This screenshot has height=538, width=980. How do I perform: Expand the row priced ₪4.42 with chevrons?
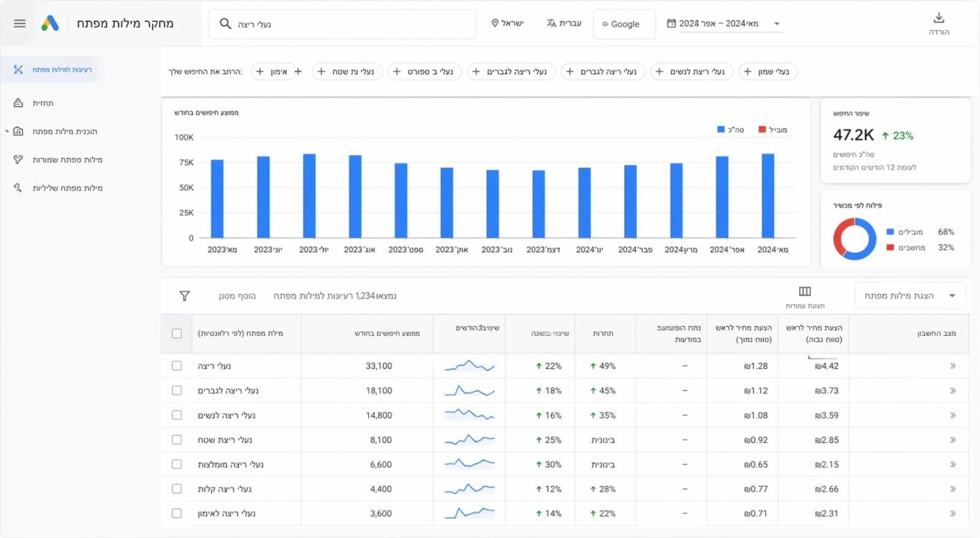point(952,366)
